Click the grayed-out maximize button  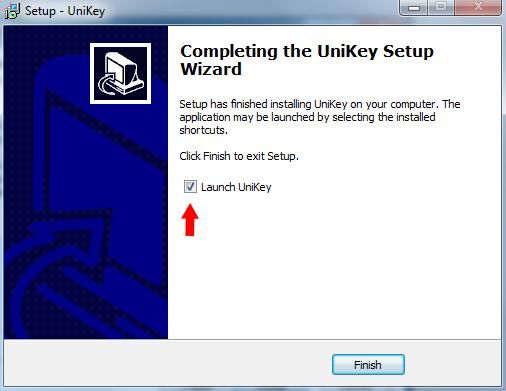pyautogui.click(x=441, y=7)
